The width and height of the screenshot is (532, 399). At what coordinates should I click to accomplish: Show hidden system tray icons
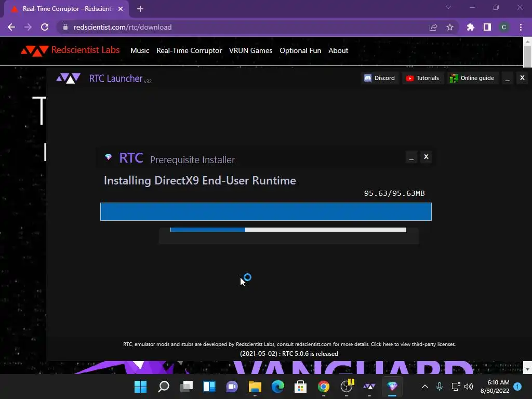coord(425,387)
